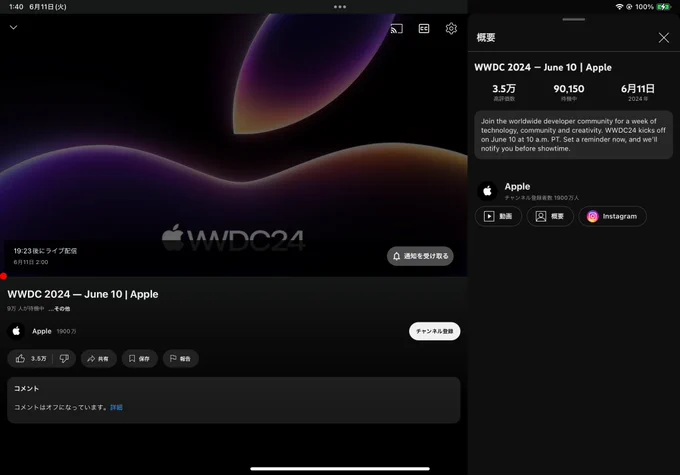Tap the Wi-Fi status icon
The height and width of the screenshot is (475, 680).
(619, 7)
